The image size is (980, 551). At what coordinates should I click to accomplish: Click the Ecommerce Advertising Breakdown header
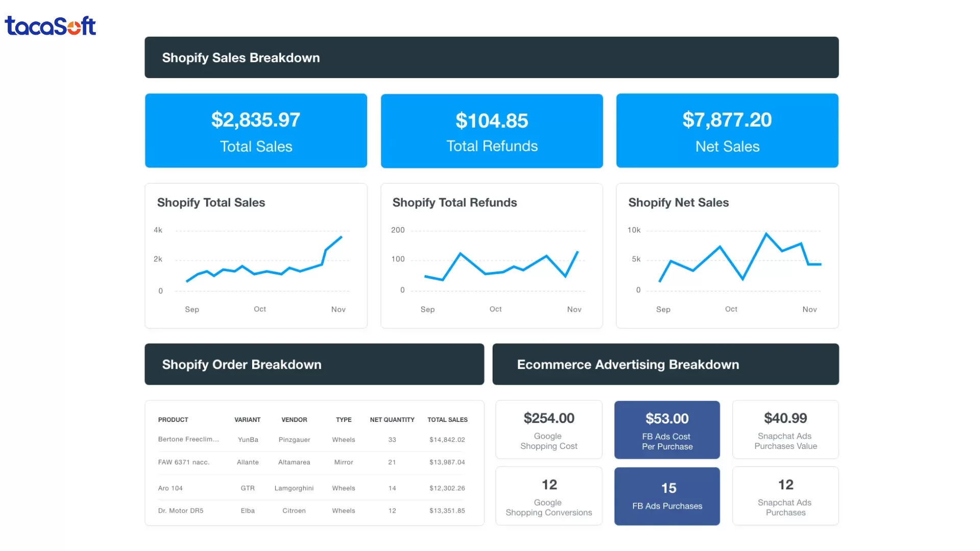(x=665, y=364)
